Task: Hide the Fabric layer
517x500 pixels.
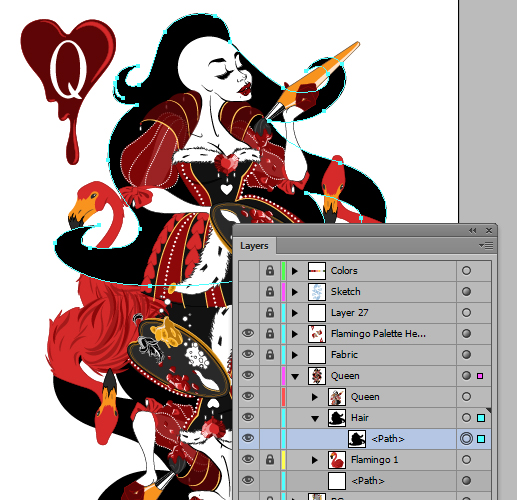Action: pos(248,354)
